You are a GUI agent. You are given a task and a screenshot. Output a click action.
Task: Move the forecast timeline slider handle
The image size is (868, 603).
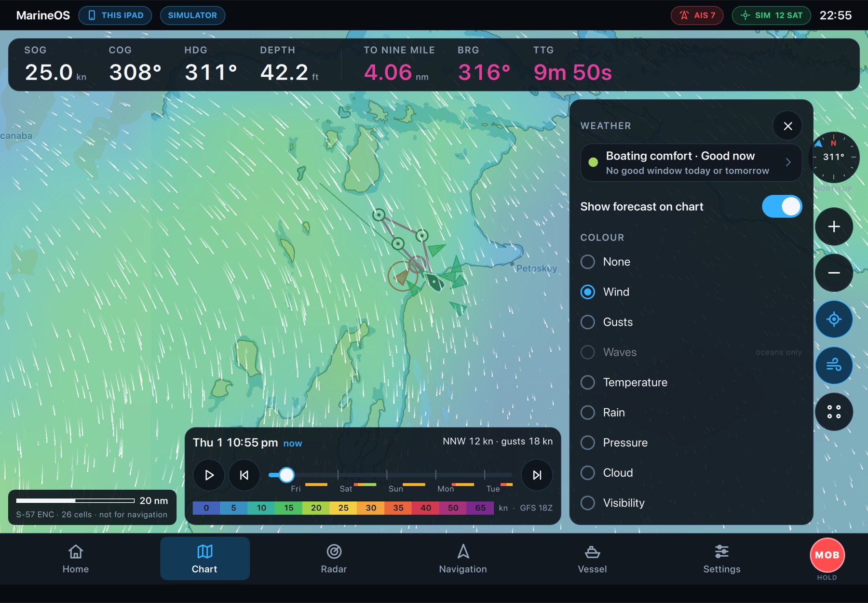286,475
